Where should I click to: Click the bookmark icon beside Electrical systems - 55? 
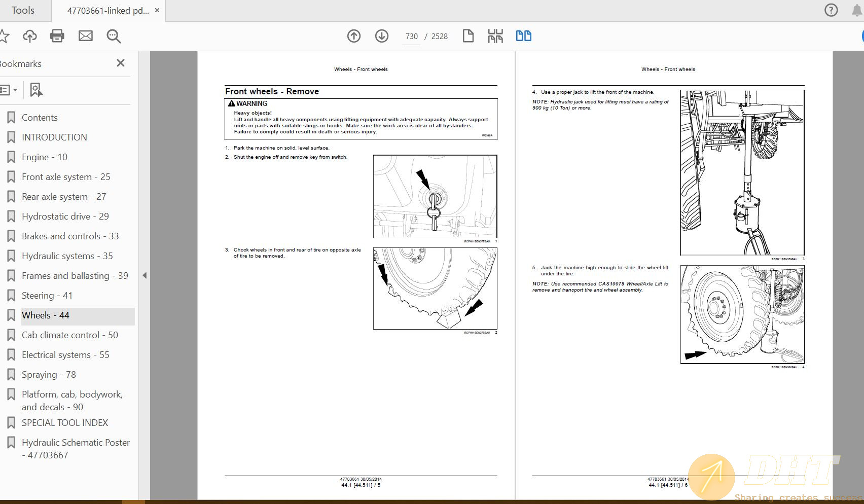(x=11, y=355)
